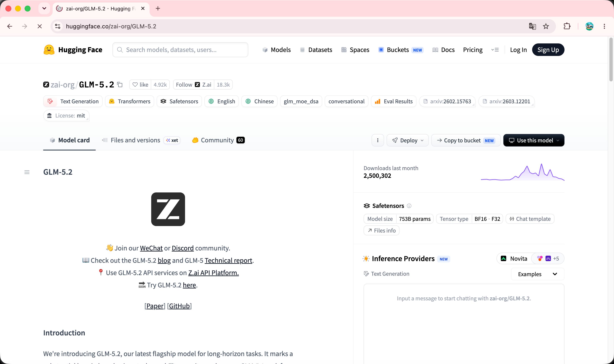Open the Technical report link

click(x=228, y=260)
